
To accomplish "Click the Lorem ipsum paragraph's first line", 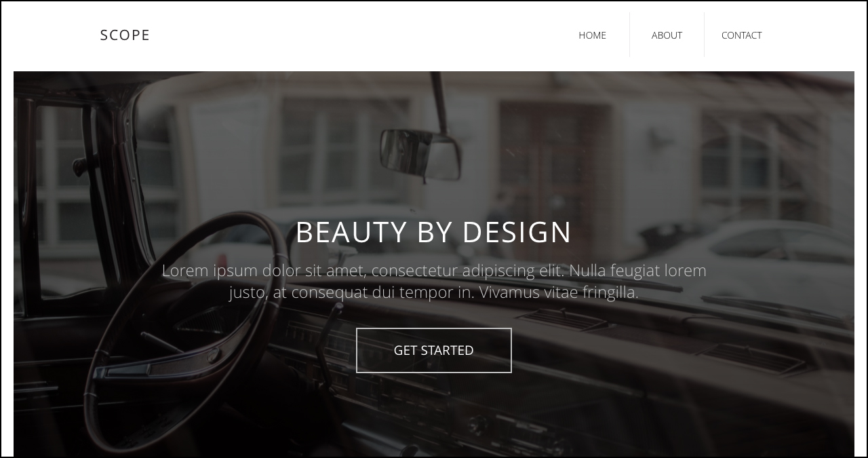I will [x=434, y=270].
